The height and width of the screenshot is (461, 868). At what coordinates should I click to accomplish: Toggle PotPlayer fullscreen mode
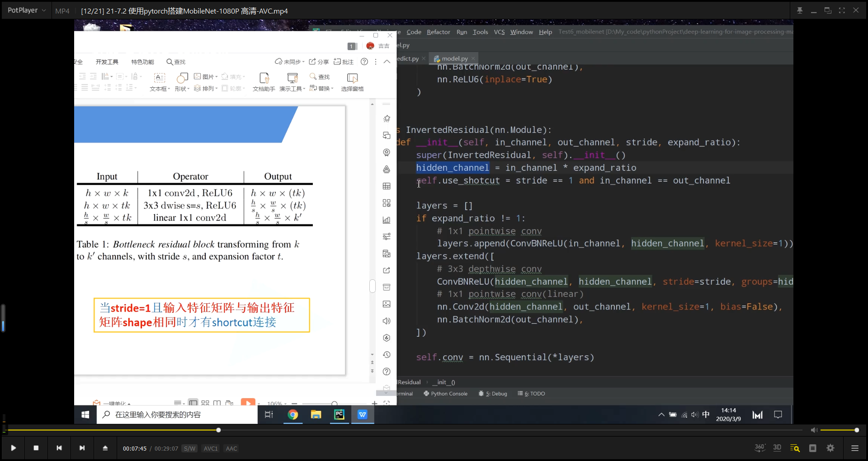click(x=842, y=10)
